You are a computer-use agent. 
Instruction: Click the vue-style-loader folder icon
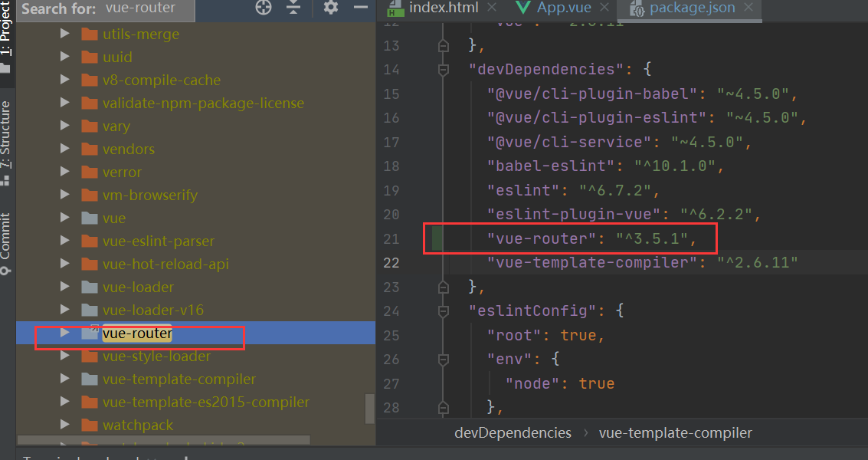[89, 356]
